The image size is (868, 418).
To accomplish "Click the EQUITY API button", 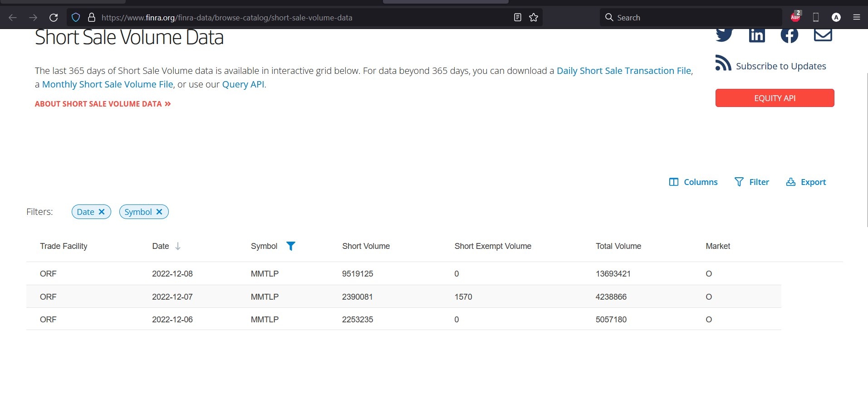I will (x=775, y=98).
